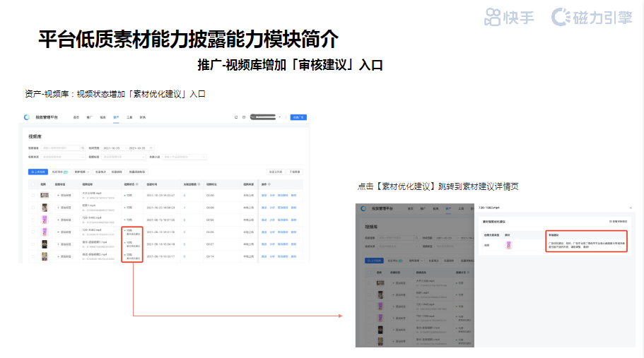Open the 财务 tab in the left screenshot
The image size is (644, 358).
(143, 117)
